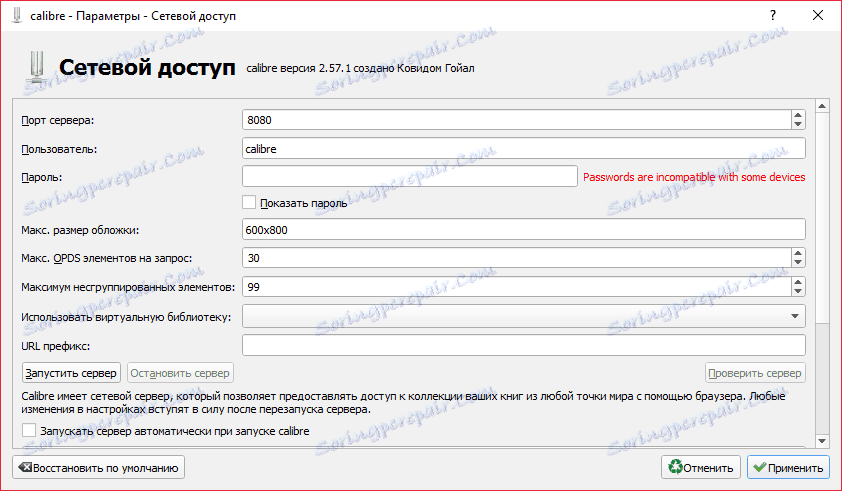The image size is (842, 491).
Task: Click the Проверить сервер button
Action: pyautogui.click(x=754, y=373)
